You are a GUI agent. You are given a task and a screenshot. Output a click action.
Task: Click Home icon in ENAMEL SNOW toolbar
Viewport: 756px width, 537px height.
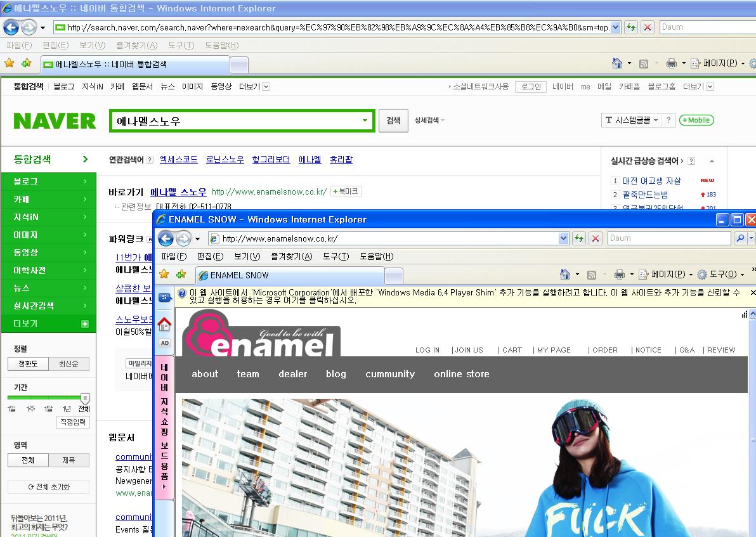[565, 275]
